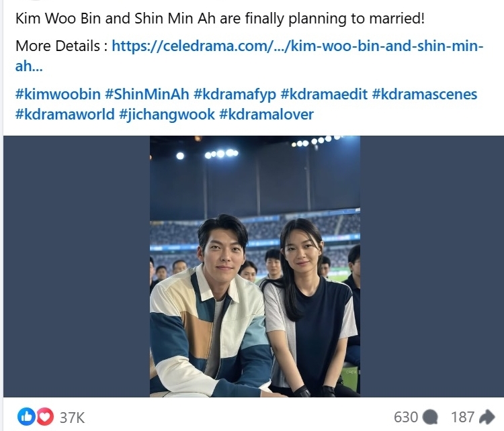Viewport: 504px width, 431px height.
Task: Click the post caption about planning to marry
Action: click(220, 18)
